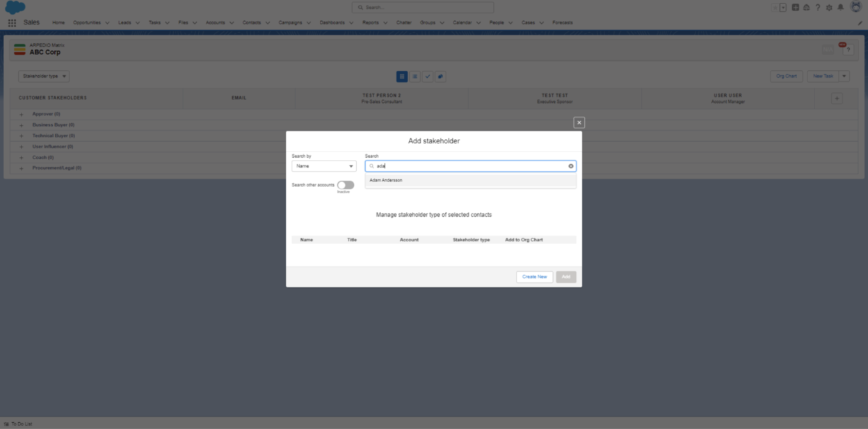Click the Add button in dialog
This screenshot has width=868, height=429.
click(566, 277)
